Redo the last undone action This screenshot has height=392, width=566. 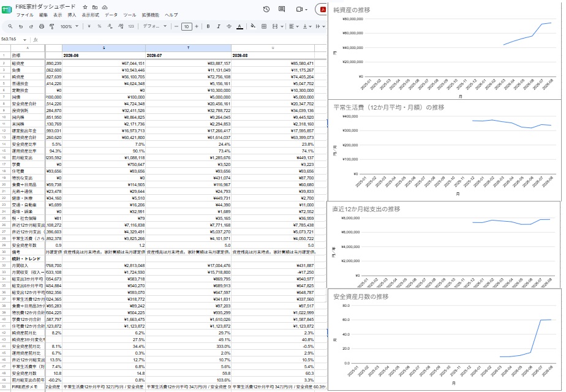tap(31, 26)
